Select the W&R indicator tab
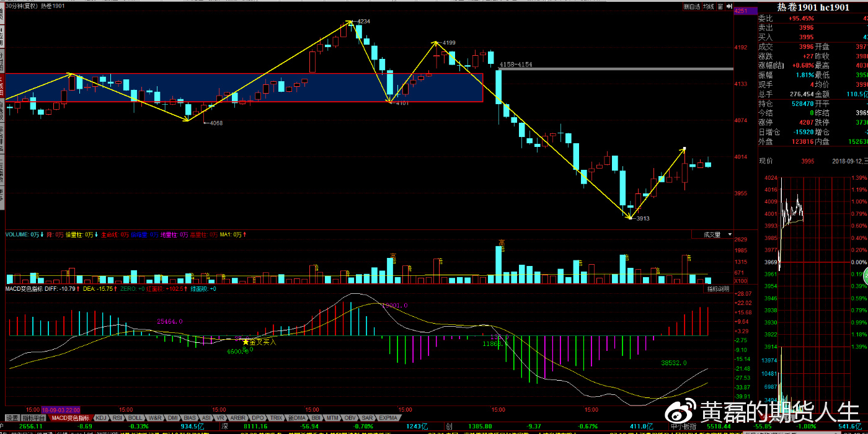The image size is (868, 434). point(155,418)
